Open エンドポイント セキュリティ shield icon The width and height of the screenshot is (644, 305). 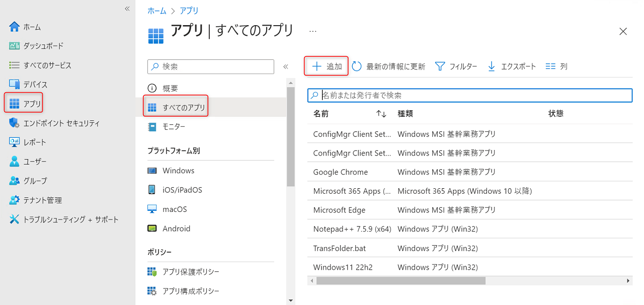pyautogui.click(x=14, y=123)
